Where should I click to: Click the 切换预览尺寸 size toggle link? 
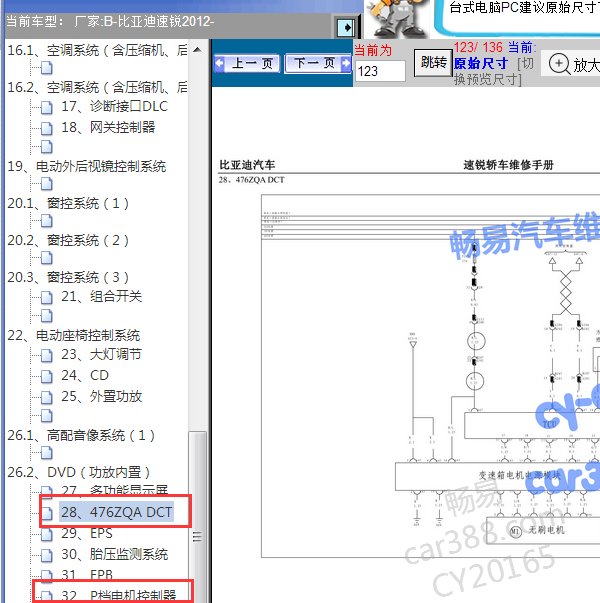point(494,72)
